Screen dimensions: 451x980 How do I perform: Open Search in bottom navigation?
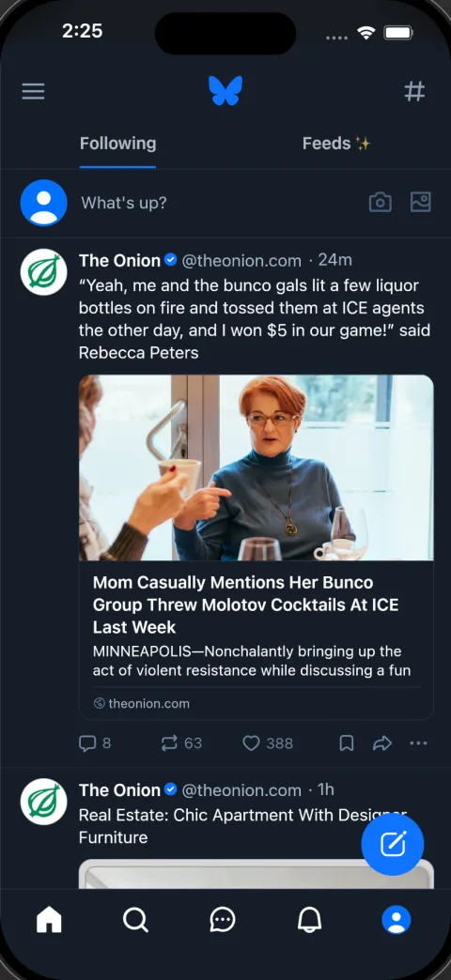[x=135, y=920]
